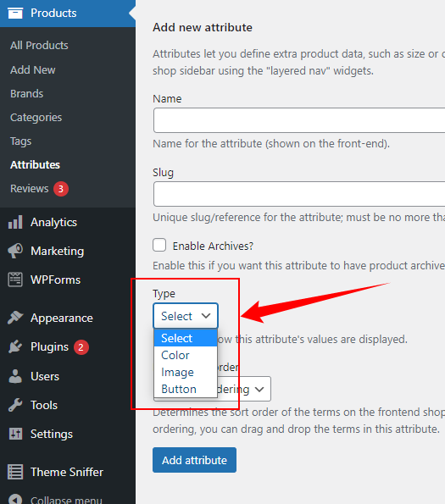445x504 pixels.
Task: Open Settings via the sliders icon
Action: (15, 434)
